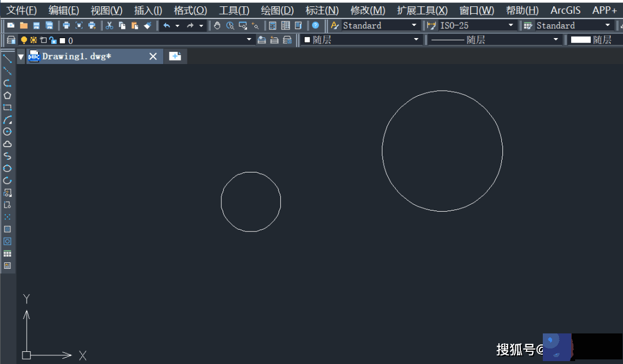Click the Zoom Previous icon
623x364 pixels.
[255, 25]
